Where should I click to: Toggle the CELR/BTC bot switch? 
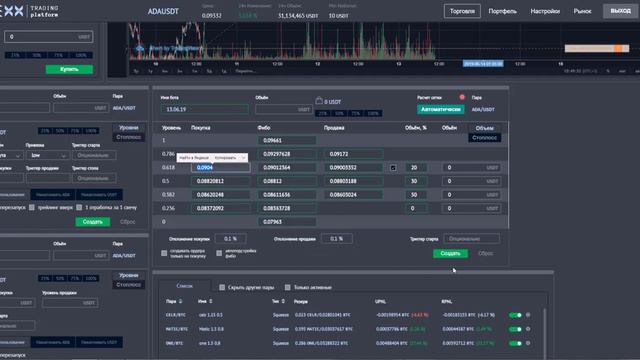click(515, 315)
